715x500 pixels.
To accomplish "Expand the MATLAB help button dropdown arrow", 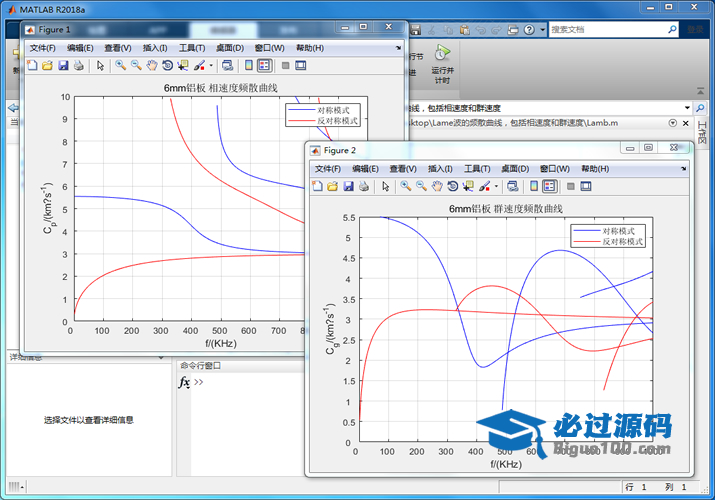I will tap(541, 30).
